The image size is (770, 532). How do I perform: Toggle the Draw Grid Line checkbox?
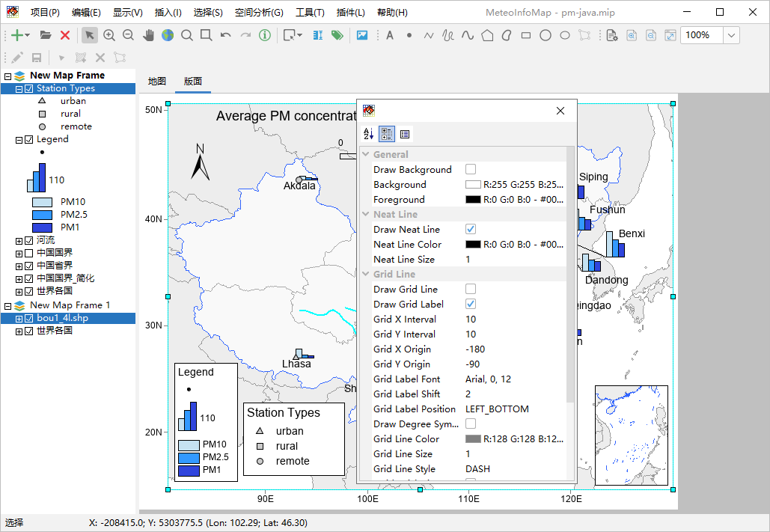pos(471,290)
